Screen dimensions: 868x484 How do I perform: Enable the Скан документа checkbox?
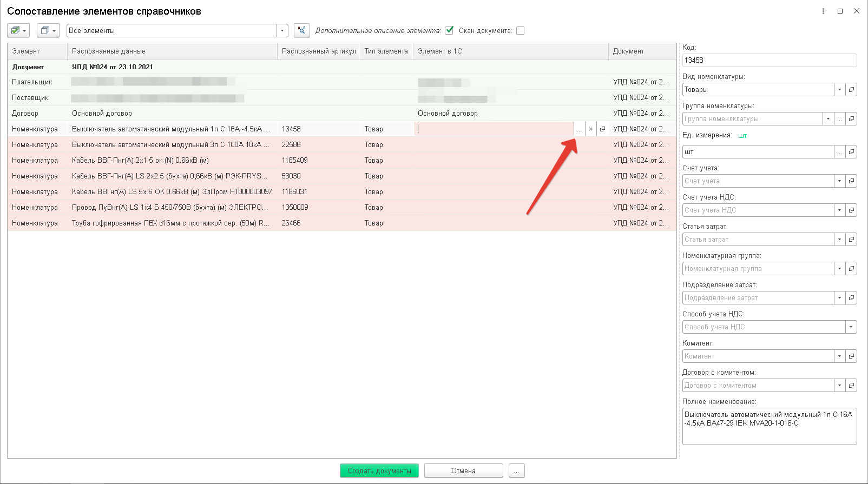pyautogui.click(x=520, y=31)
